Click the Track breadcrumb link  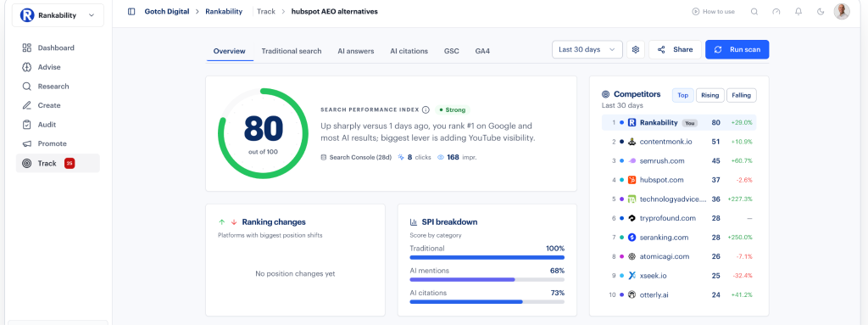[265, 12]
